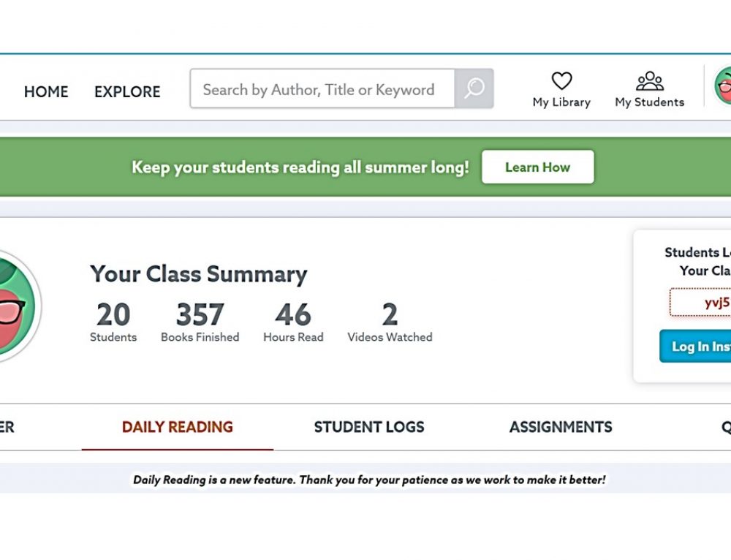Click the Search by Author, Title or Keyword field

322,88
